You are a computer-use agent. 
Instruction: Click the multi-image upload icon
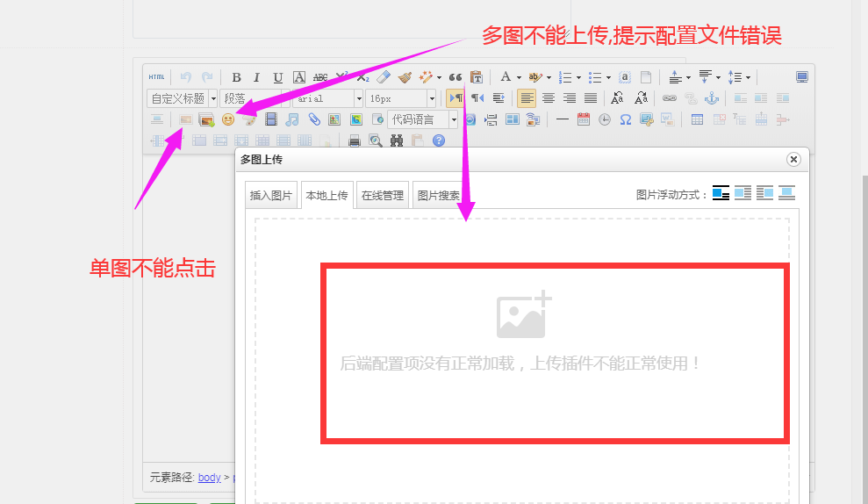(207, 119)
